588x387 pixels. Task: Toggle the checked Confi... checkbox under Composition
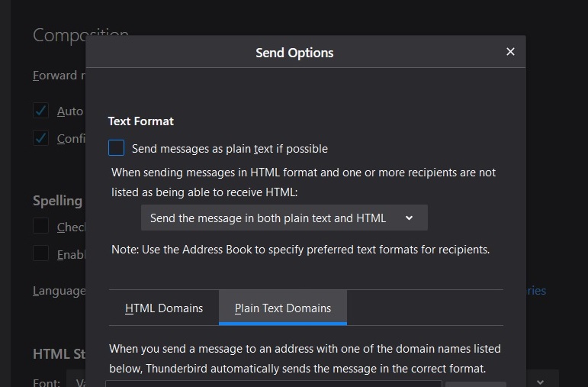(x=40, y=138)
